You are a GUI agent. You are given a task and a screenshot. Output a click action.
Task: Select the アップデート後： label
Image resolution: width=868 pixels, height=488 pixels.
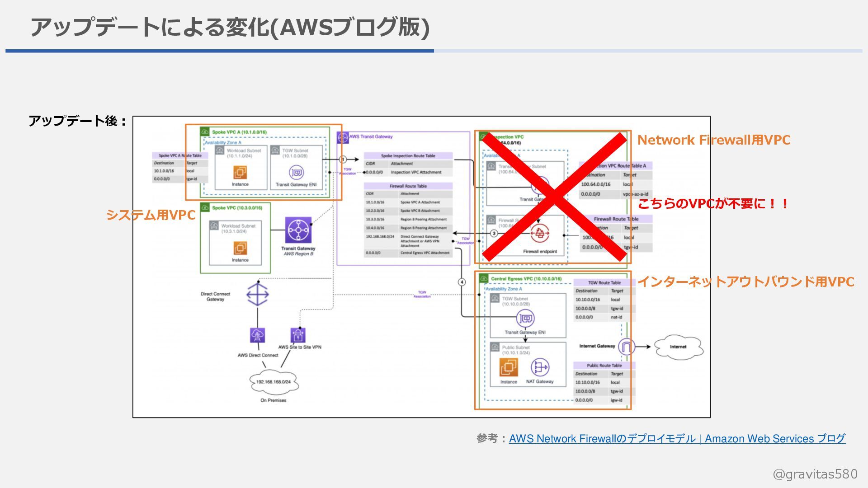(78, 121)
